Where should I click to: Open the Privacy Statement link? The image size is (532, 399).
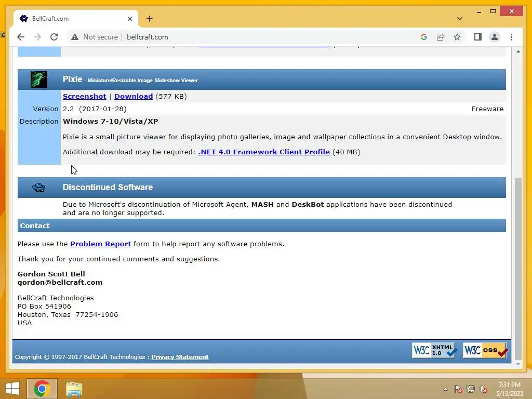point(180,357)
